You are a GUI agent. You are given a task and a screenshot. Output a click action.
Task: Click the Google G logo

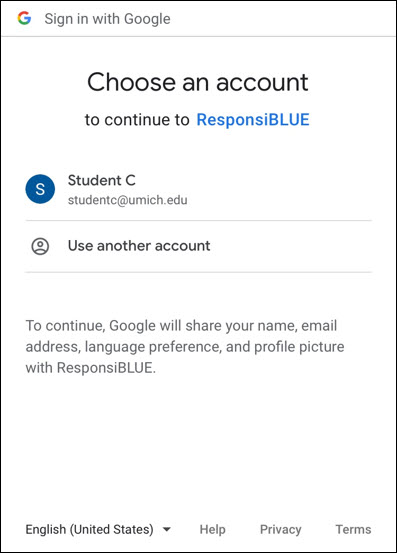(24, 18)
